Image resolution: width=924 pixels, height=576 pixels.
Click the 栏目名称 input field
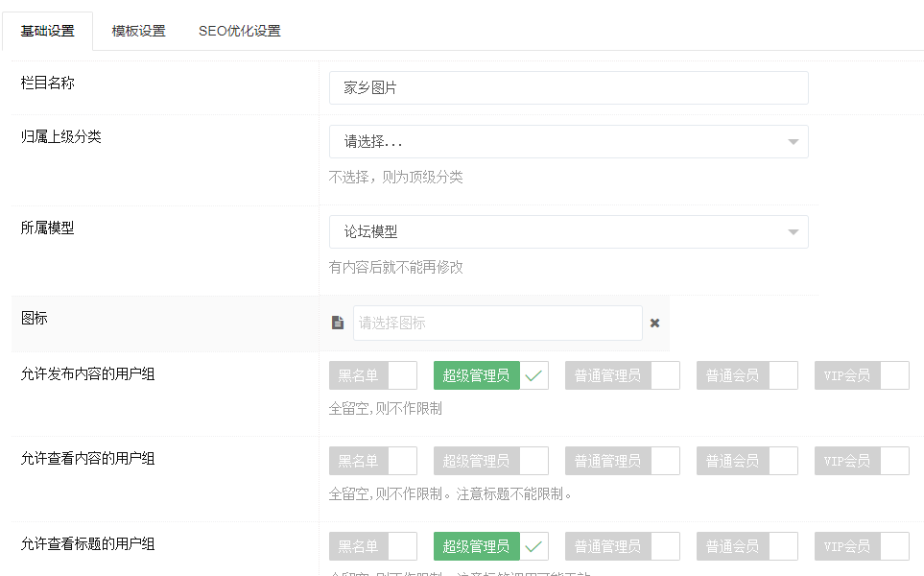(568, 87)
